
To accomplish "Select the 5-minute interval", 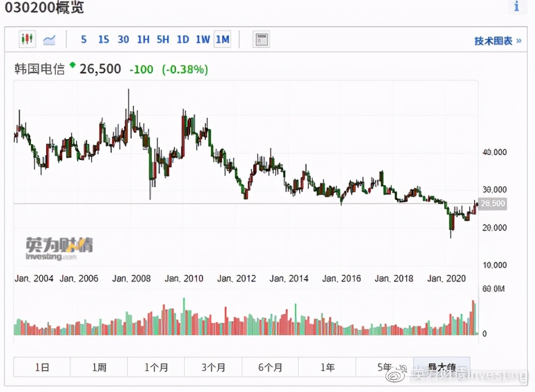I will [x=84, y=40].
